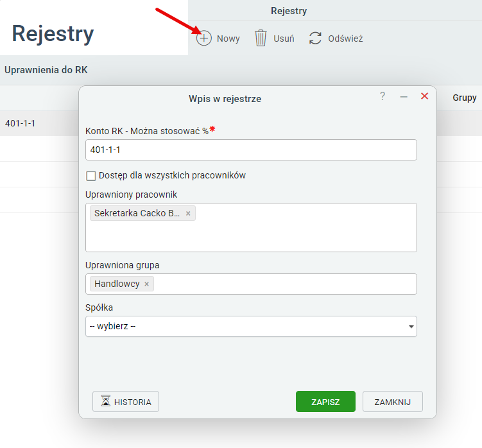
Task: Click inside the Uprawniony pracownik field
Action: (x=251, y=228)
